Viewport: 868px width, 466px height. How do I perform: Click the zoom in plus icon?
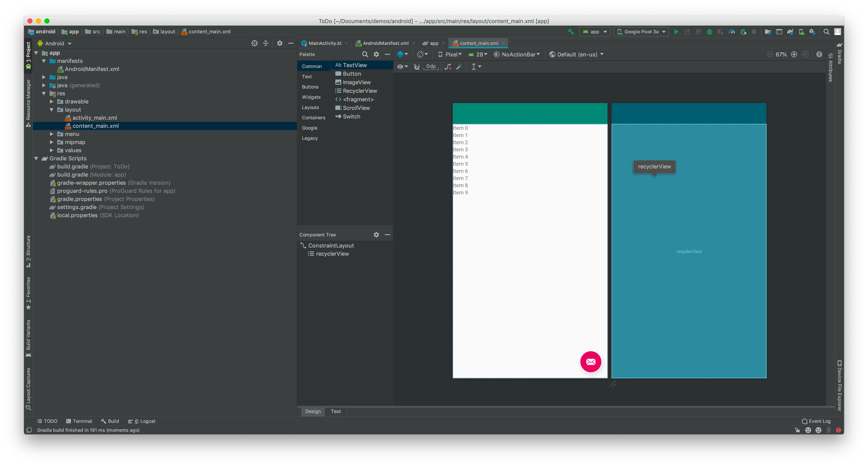(794, 54)
